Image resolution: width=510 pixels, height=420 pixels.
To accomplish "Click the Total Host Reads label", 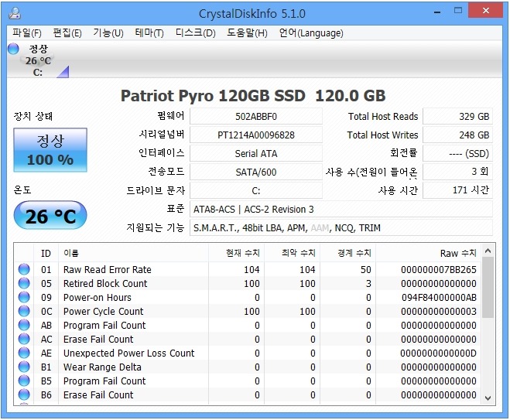I will click(383, 116).
